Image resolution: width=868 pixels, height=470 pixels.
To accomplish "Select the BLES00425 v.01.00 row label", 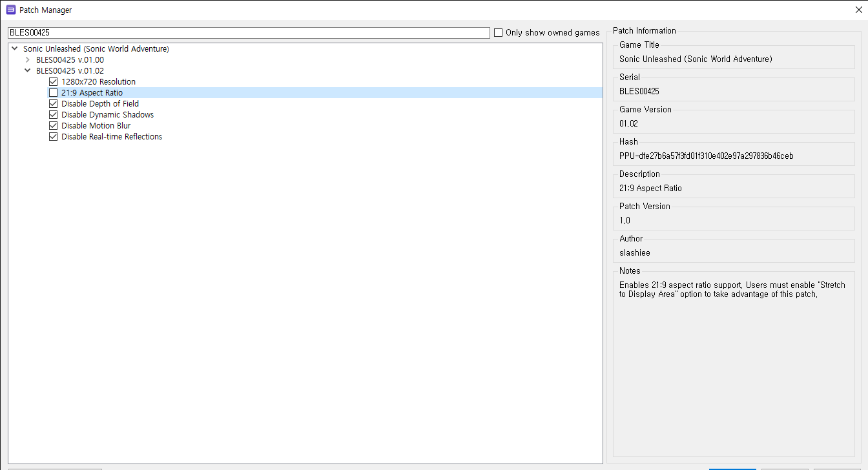I will point(70,60).
